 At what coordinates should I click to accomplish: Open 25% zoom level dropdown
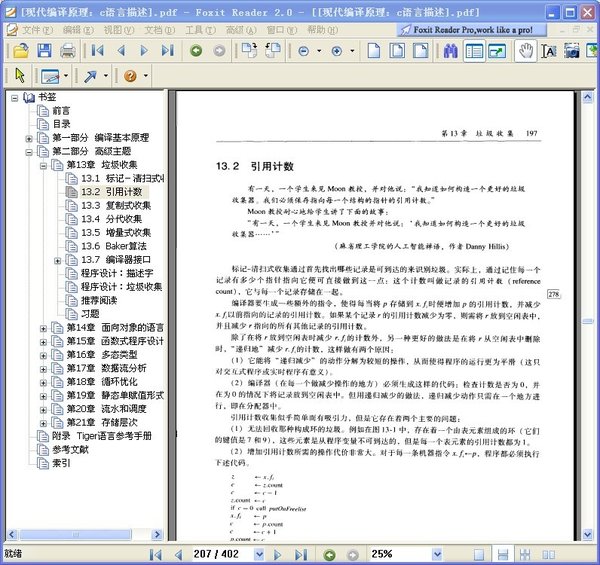437,554
